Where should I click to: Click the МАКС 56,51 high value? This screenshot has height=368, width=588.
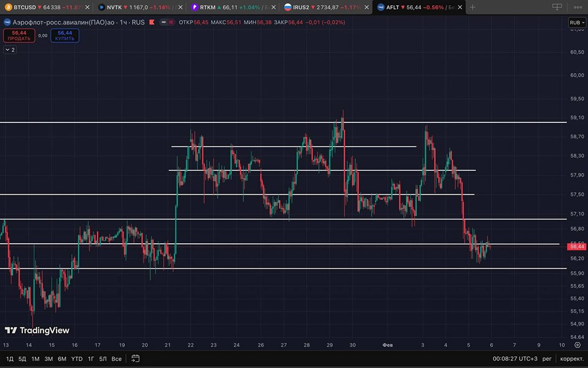pyautogui.click(x=226, y=22)
